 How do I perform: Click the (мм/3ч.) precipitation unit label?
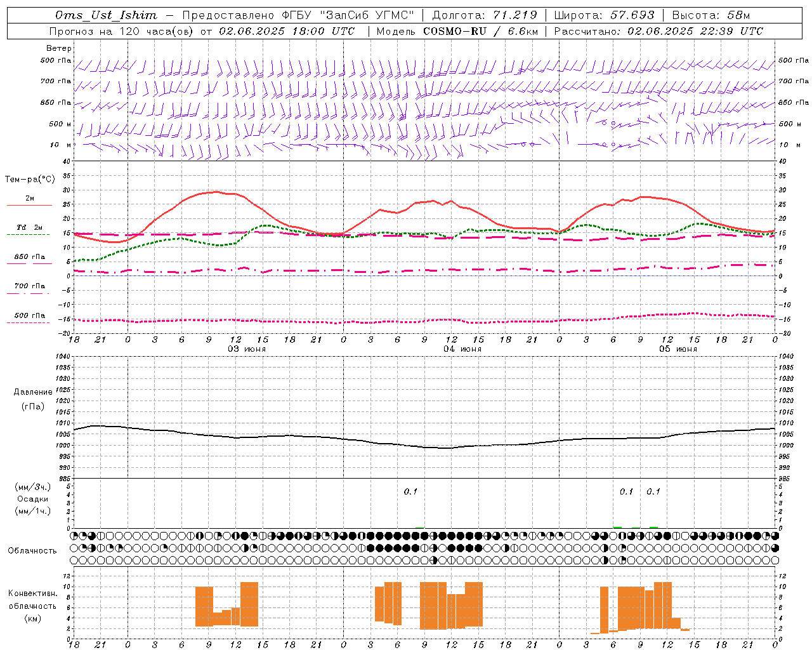pyautogui.click(x=33, y=487)
